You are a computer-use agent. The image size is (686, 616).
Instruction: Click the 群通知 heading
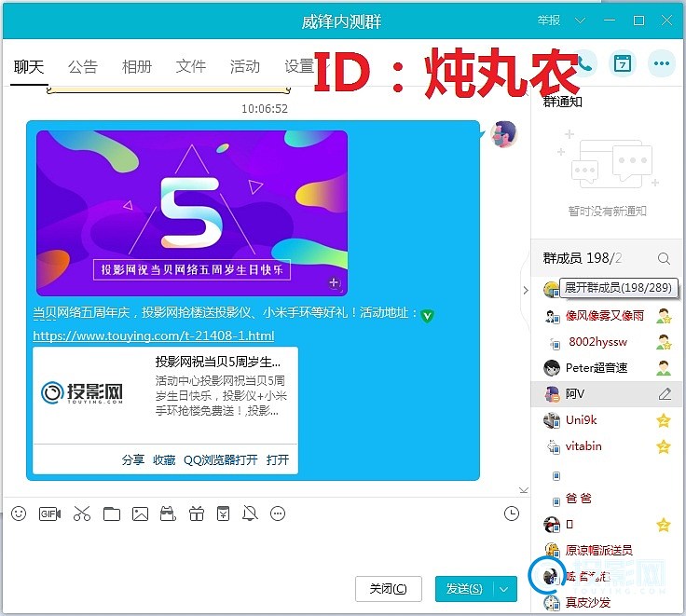click(563, 102)
